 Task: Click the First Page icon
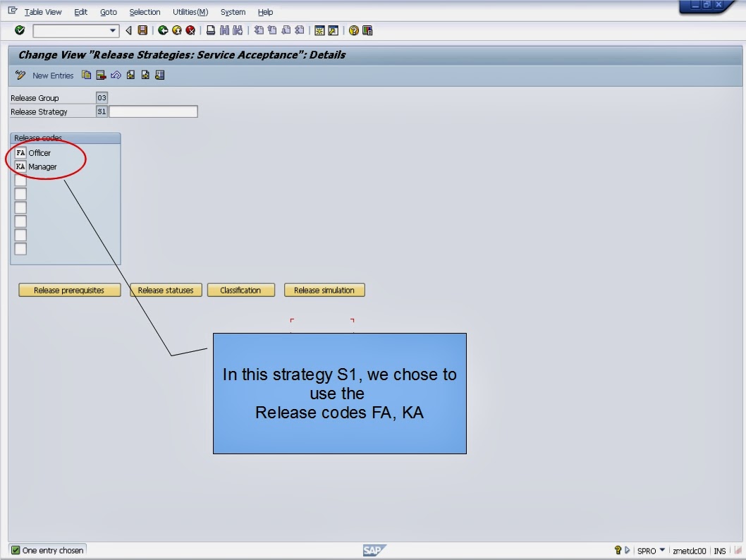coord(258,30)
